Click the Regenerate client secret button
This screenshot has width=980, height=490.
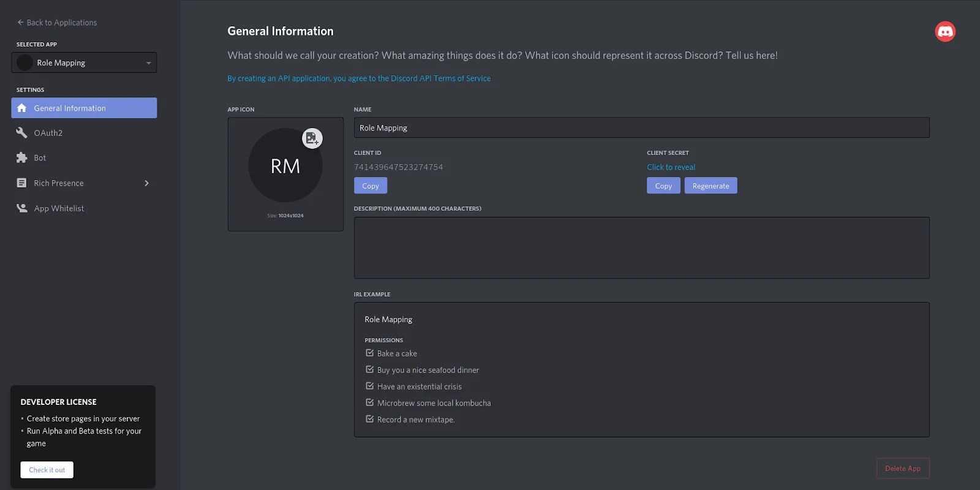710,186
